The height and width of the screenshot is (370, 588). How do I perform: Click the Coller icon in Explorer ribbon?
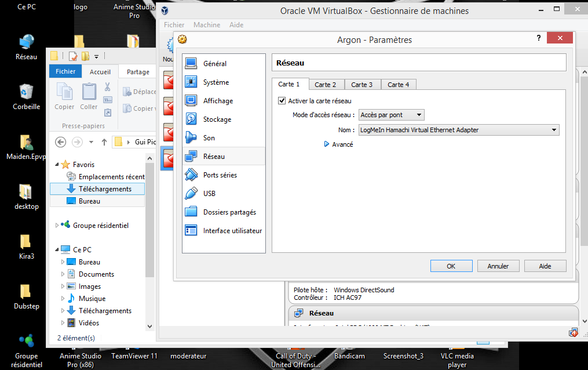[89, 96]
